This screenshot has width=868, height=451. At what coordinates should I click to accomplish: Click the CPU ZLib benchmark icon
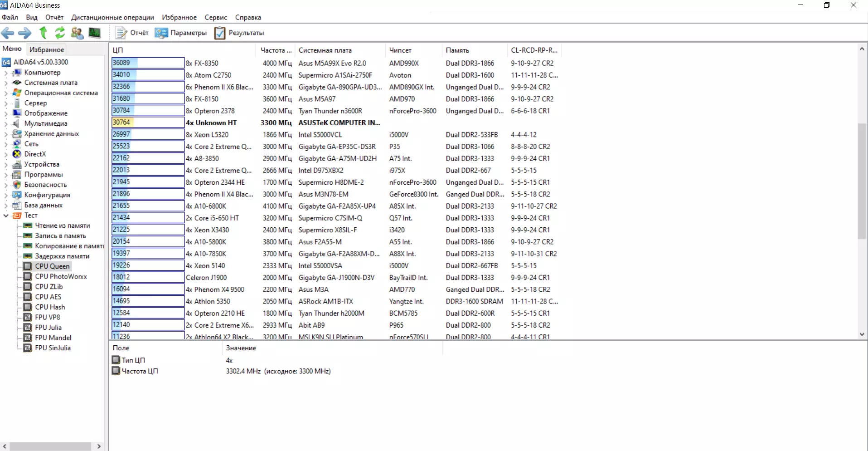28,286
